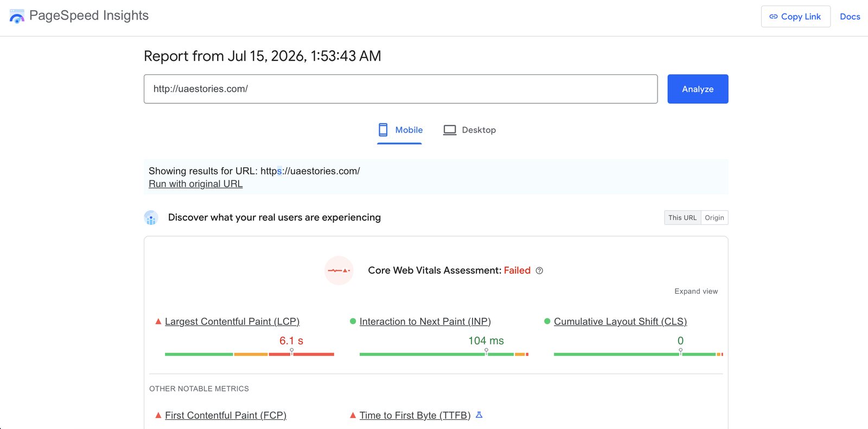Screen dimensions: 868x429
Task: Click the Showing results for URL text
Action: [254, 171]
